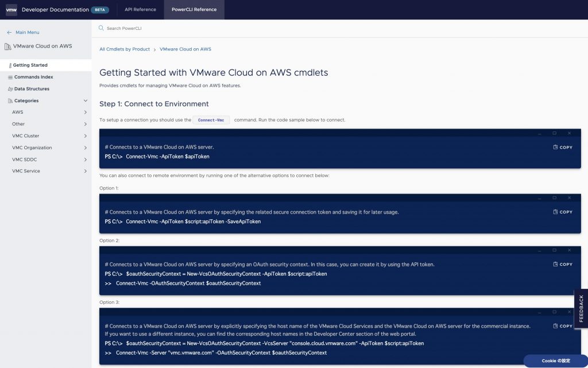Expand the VMC Service category
This screenshot has height=368, width=588.
coord(86,171)
